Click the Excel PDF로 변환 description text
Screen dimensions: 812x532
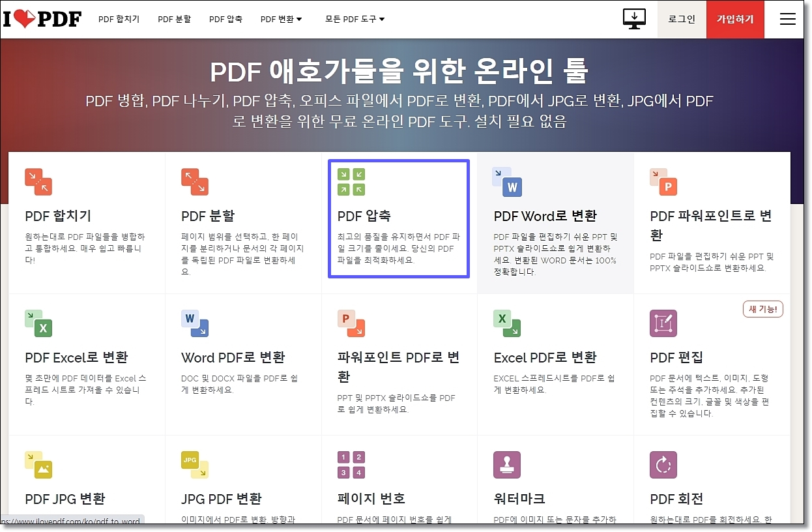[x=555, y=384]
